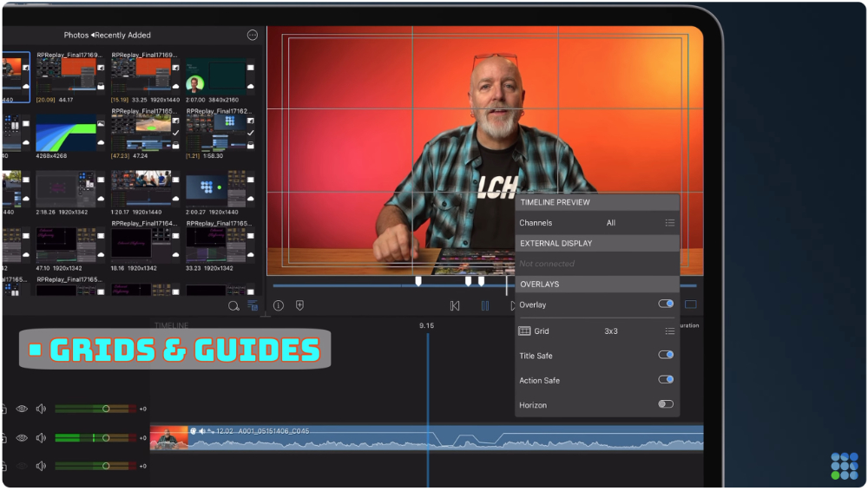Enable the Horizon toggle
Image resolution: width=868 pixels, height=491 pixels.
pos(666,404)
